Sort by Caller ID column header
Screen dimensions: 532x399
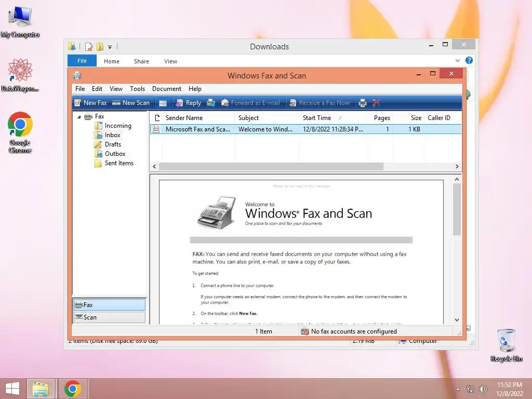tap(443, 118)
